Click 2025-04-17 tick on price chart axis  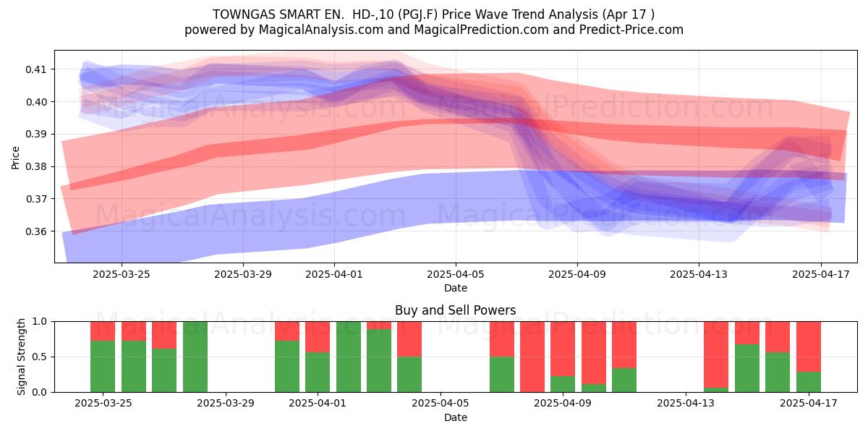point(820,274)
